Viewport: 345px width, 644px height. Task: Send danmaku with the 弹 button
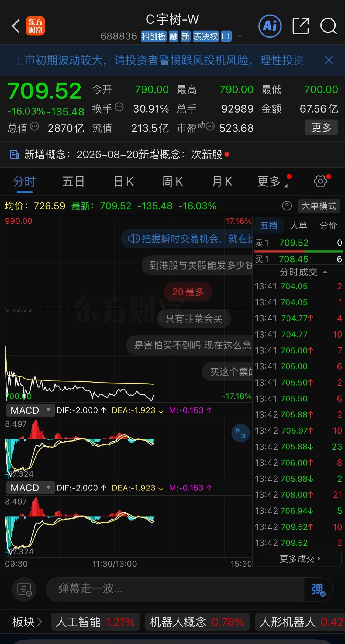318,589
